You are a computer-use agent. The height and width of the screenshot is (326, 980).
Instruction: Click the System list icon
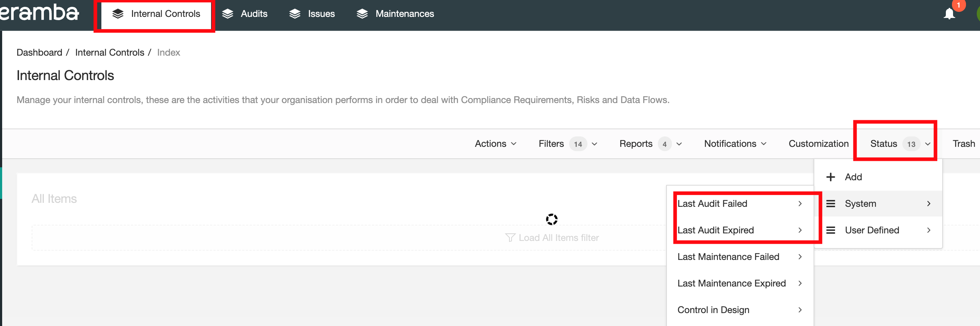(830, 204)
